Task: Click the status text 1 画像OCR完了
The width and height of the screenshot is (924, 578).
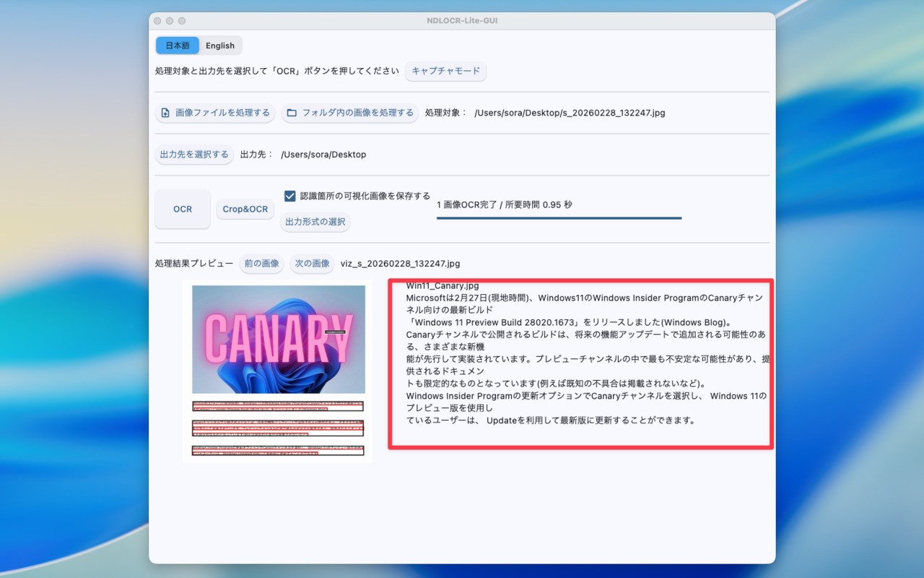Action: click(505, 204)
